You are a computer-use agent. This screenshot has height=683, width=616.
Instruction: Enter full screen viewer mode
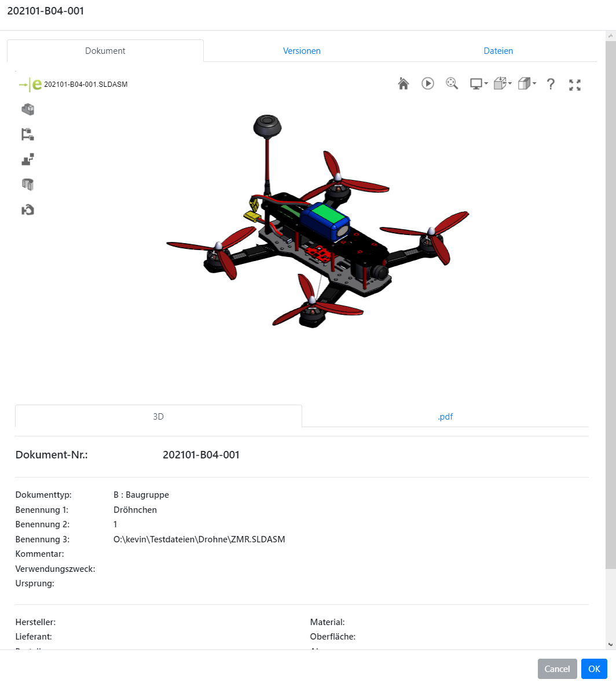click(575, 85)
